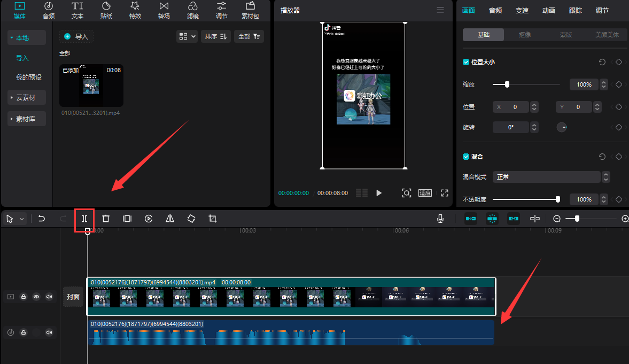Toggle the 位置大小 checkbox

click(x=466, y=62)
